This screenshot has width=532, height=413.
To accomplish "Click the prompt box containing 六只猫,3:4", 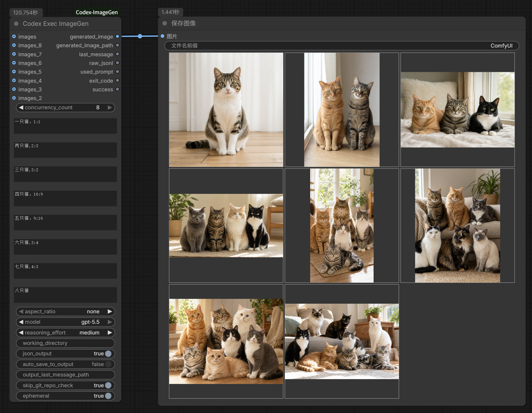I will (65, 247).
